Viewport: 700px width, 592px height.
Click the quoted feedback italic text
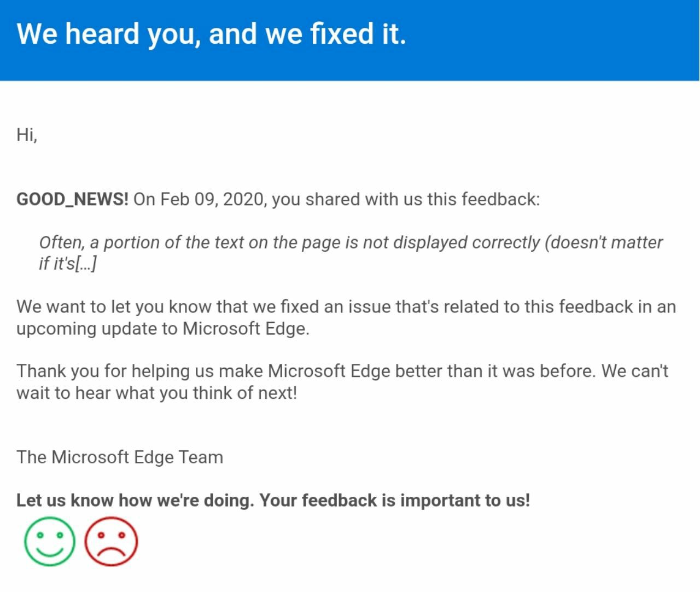point(351,253)
